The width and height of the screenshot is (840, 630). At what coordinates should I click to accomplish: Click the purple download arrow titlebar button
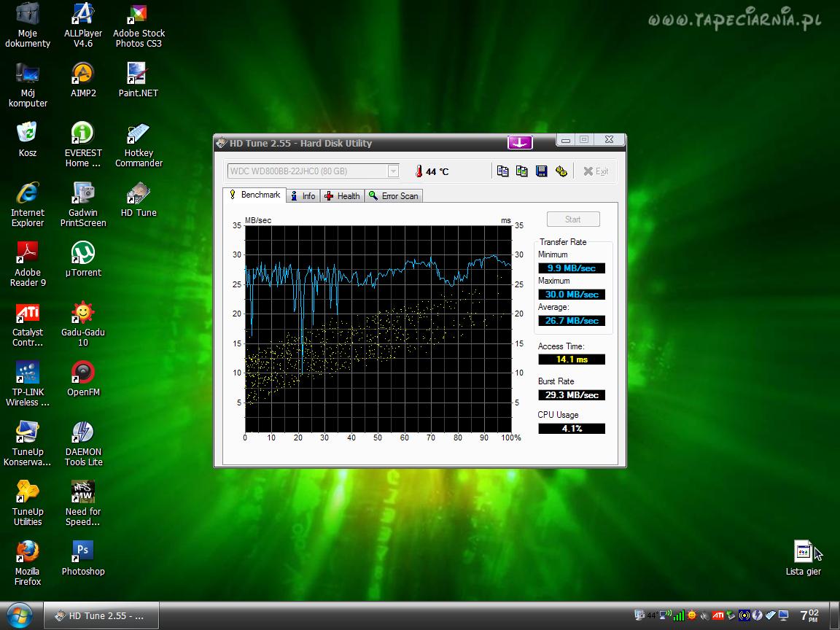click(520, 142)
